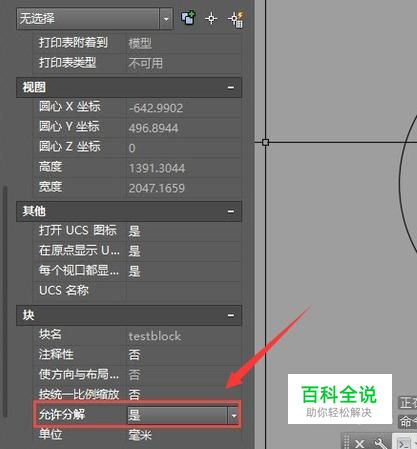Click the properties panel vertical scrollbar
Image resolution: width=417 pixels, height=449 pixels.
5,302
